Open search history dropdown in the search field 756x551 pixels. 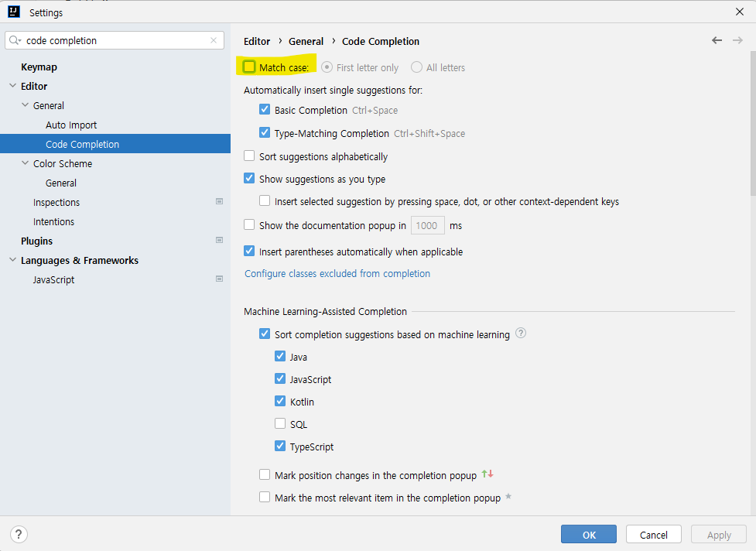coord(20,41)
